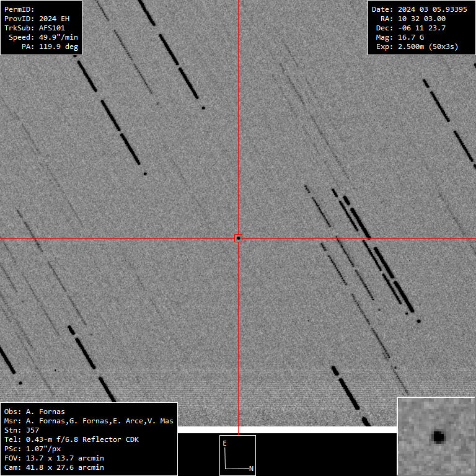
Task: Select the Stn: J57 station code
Action: 22,430
